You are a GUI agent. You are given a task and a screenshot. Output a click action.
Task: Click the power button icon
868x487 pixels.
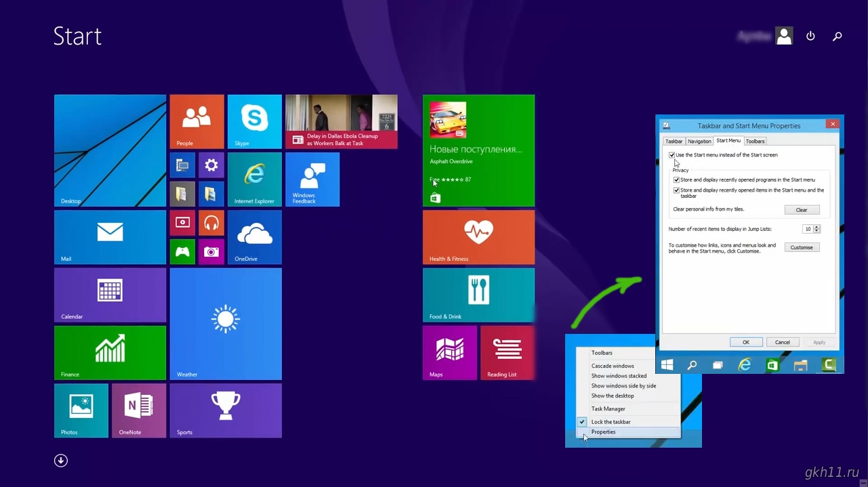pyautogui.click(x=810, y=36)
